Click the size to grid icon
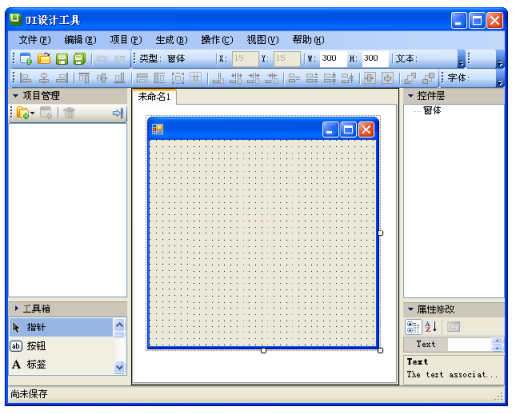 [196, 78]
